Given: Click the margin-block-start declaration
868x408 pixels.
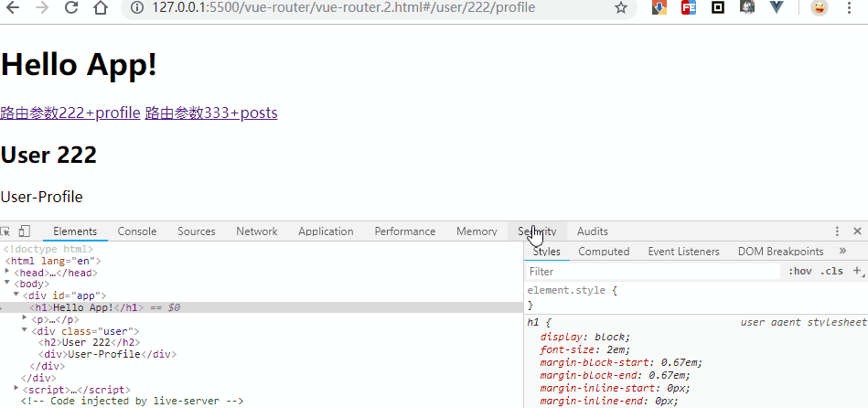Looking at the screenshot, I should [x=622, y=362].
